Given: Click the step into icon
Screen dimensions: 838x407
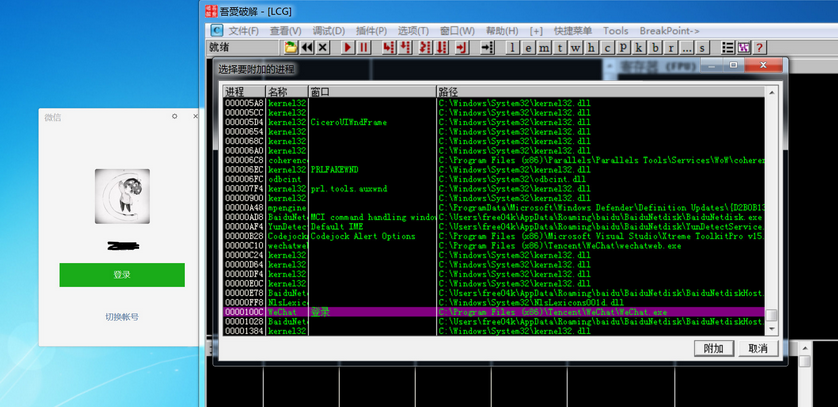Looking at the screenshot, I should pyautogui.click(x=389, y=48).
